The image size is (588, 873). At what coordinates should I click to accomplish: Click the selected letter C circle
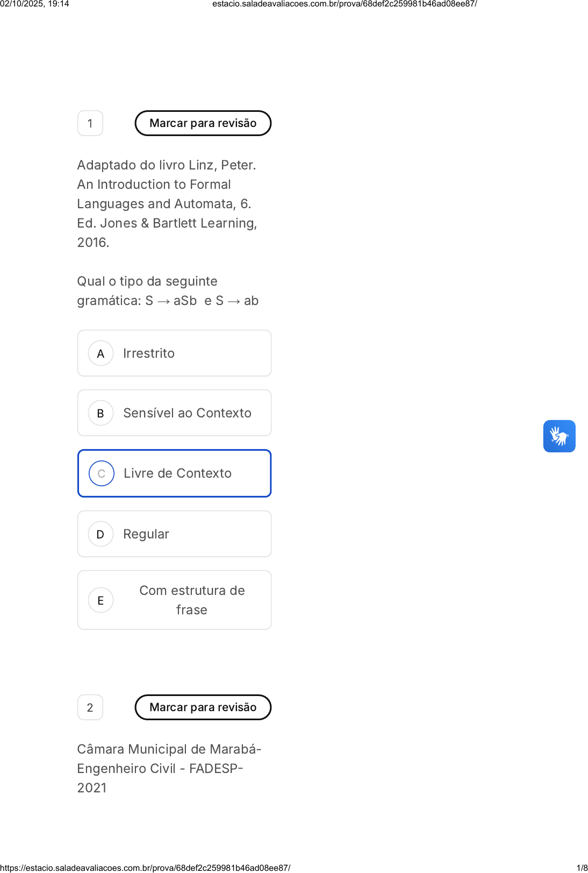(x=101, y=473)
